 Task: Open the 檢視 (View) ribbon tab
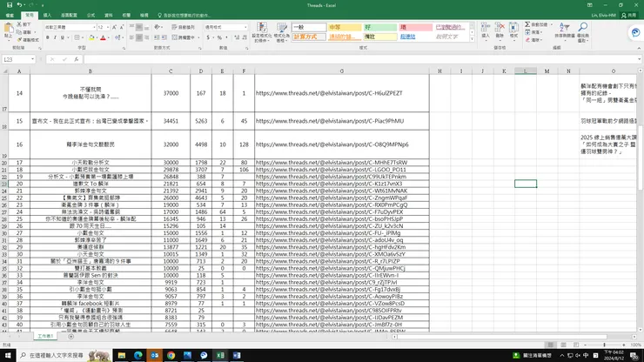click(144, 15)
